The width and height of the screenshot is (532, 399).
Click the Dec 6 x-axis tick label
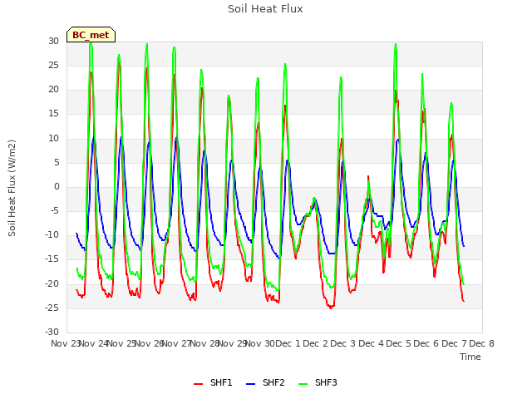point(426,343)
